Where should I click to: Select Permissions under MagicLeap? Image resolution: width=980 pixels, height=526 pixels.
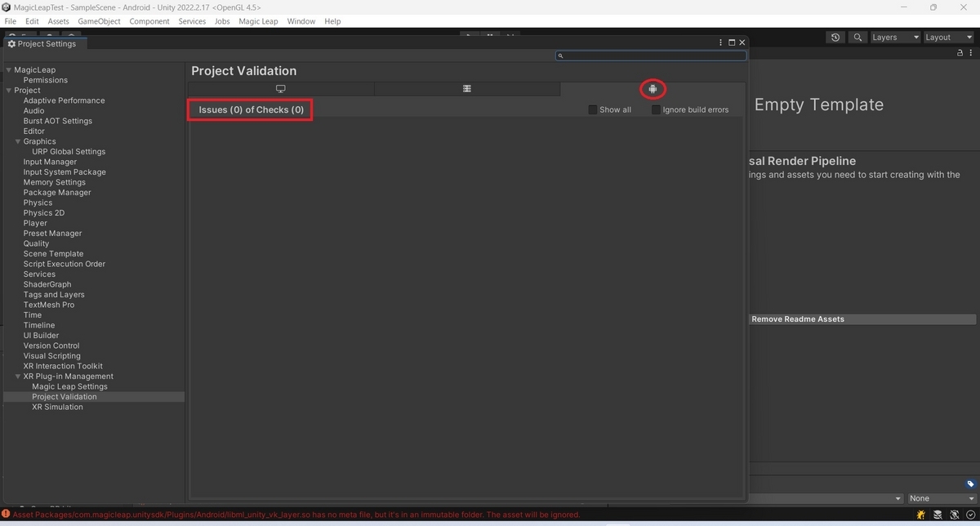[46, 80]
